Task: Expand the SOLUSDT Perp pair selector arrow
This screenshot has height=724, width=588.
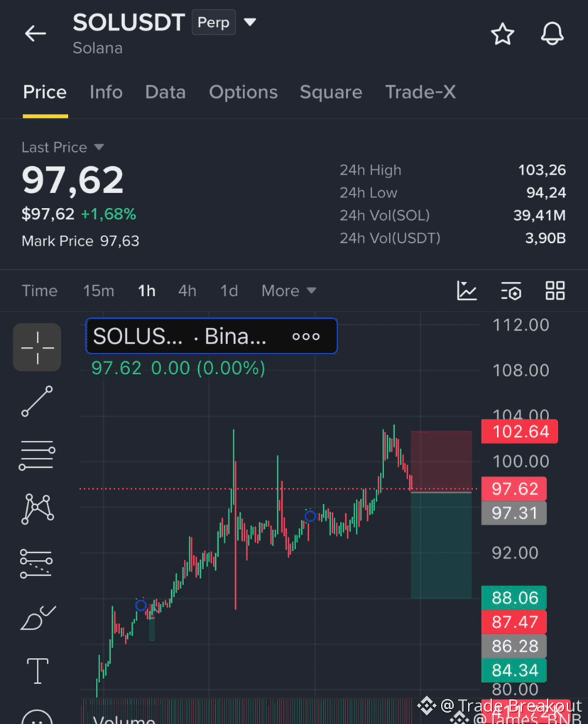Action: pyautogui.click(x=250, y=22)
